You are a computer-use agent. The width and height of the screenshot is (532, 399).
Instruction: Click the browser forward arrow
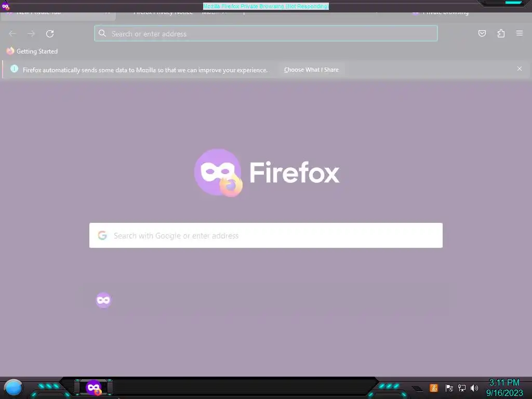[31, 34]
